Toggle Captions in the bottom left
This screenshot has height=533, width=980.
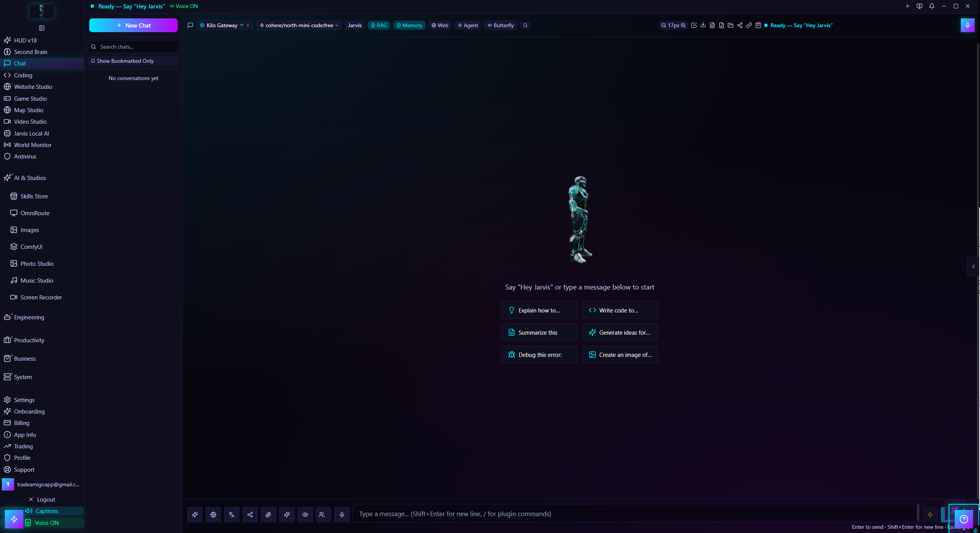(x=42, y=511)
